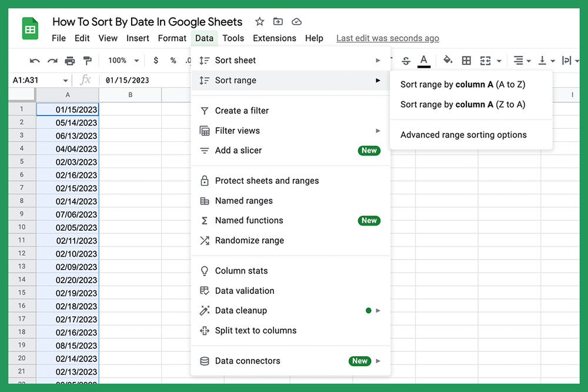Open the 'Last edit was seconds ago' link
The width and height of the screenshot is (588, 392).
(x=387, y=38)
